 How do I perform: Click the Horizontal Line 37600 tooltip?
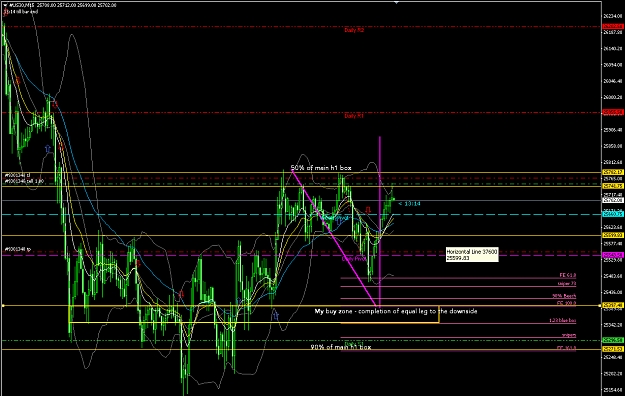472,255
